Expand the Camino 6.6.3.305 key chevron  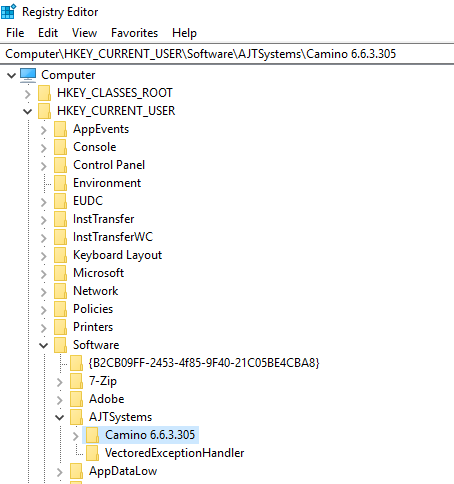[75, 436]
